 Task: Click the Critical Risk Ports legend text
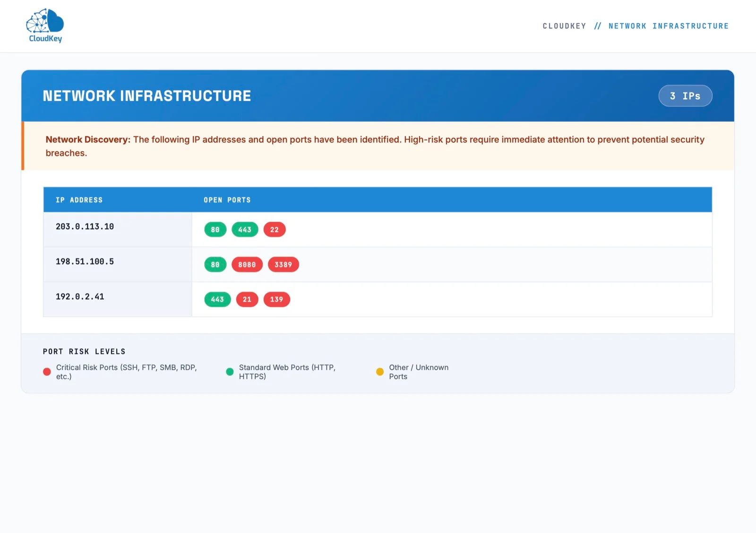point(126,372)
